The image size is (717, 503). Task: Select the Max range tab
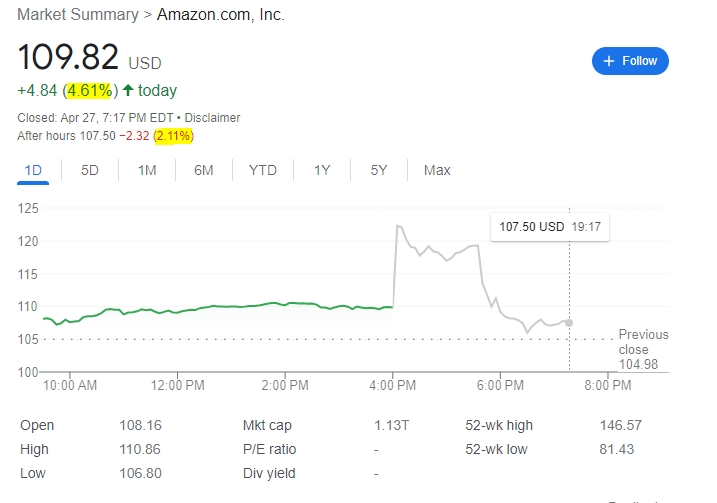(x=437, y=170)
